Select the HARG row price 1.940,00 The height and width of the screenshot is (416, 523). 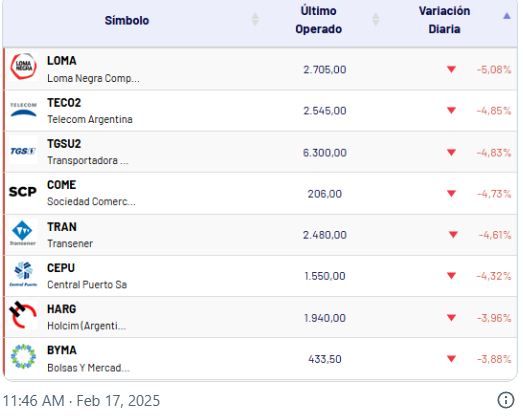(325, 318)
